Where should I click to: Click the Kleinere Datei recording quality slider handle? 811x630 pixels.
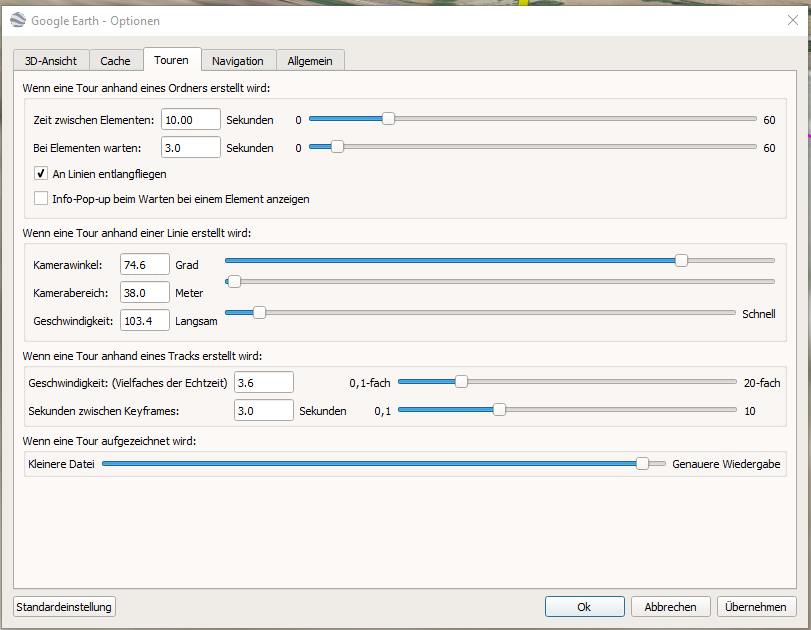(642, 463)
